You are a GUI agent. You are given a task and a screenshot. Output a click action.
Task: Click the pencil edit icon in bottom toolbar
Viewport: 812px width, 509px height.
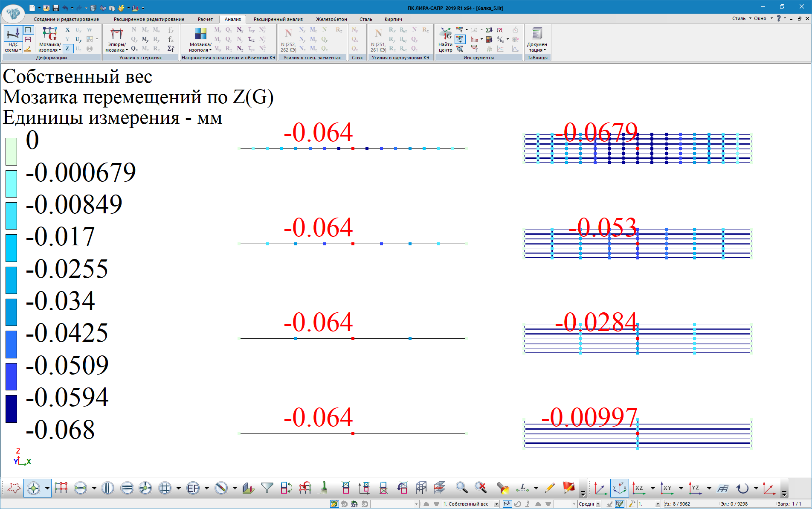click(549, 488)
